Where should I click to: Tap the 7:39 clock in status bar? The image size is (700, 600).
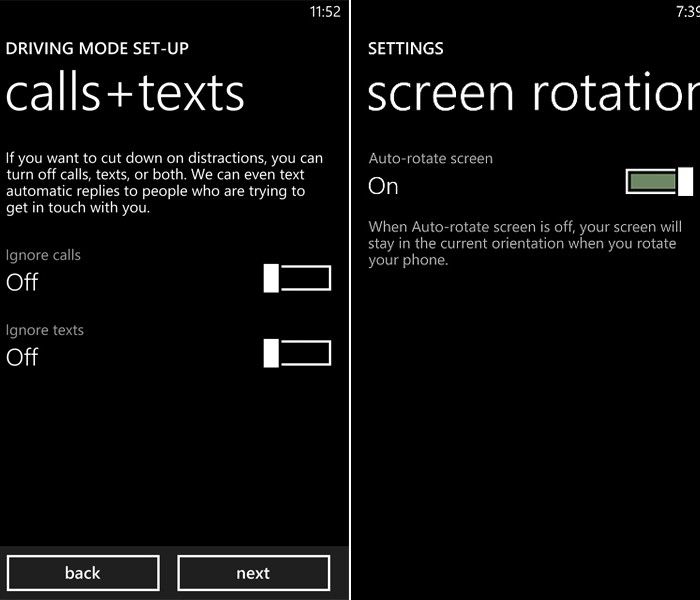(686, 12)
